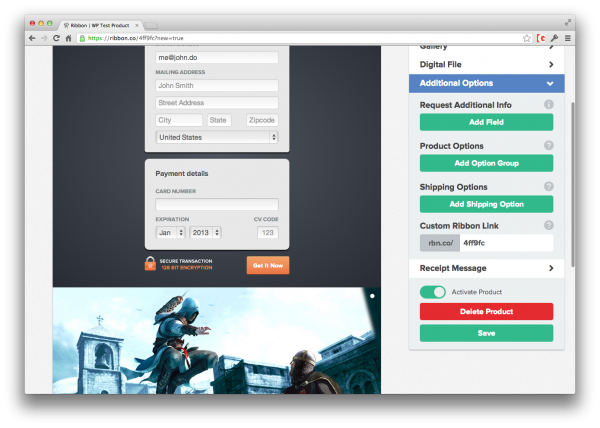Click the browser forward arrow
This screenshot has height=428, width=600.
tap(44, 38)
